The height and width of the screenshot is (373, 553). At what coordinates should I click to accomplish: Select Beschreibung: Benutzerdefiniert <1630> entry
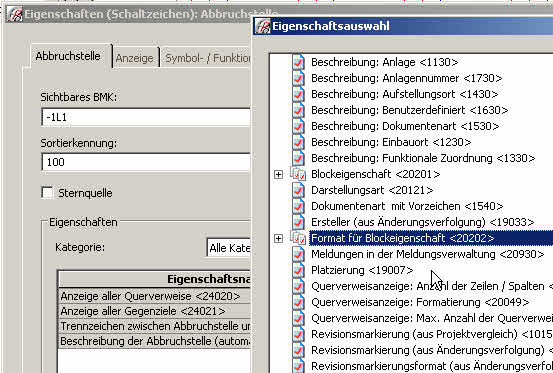pyautogui.click(x=409, y=110)
